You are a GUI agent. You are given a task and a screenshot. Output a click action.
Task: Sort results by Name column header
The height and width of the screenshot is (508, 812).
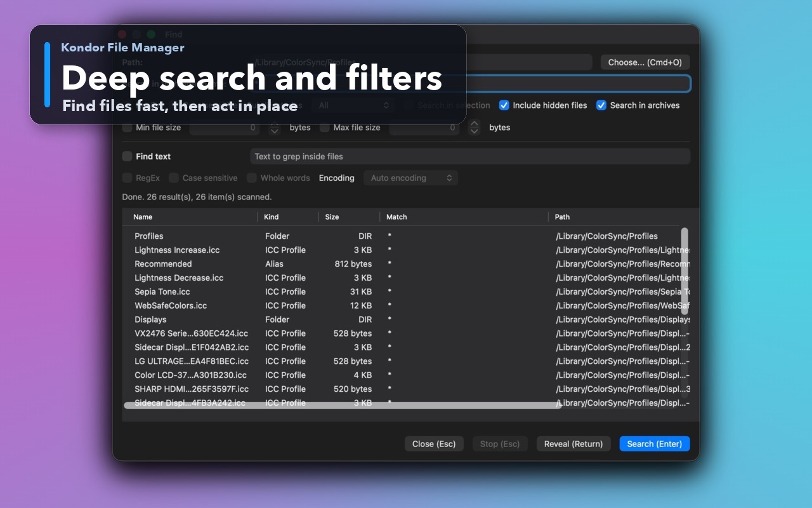190,217
